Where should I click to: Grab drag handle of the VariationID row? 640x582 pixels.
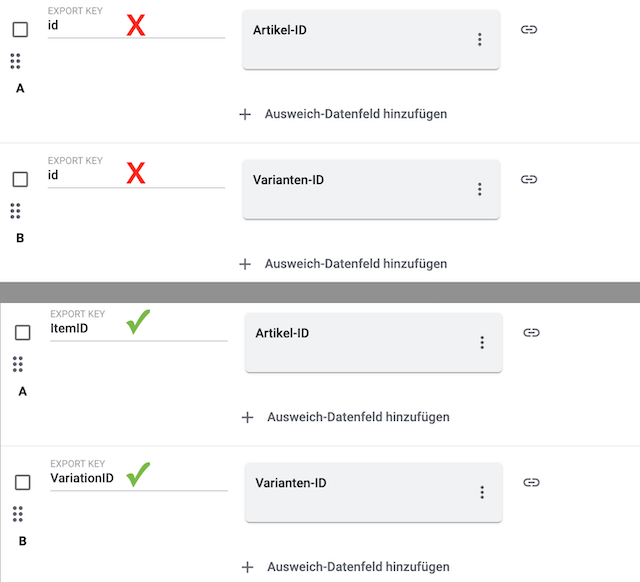click(18, 514)
